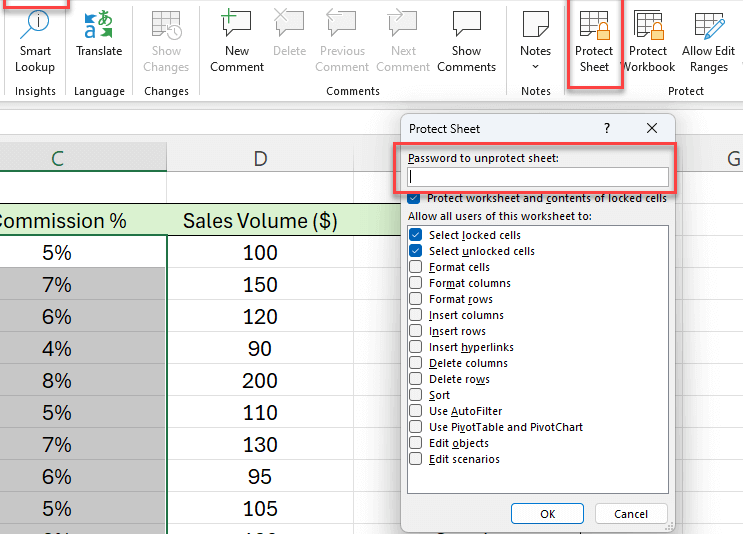
Task: Close the Protect Sheet dialog
Action: pyautogui.click(x=652, y=128)
